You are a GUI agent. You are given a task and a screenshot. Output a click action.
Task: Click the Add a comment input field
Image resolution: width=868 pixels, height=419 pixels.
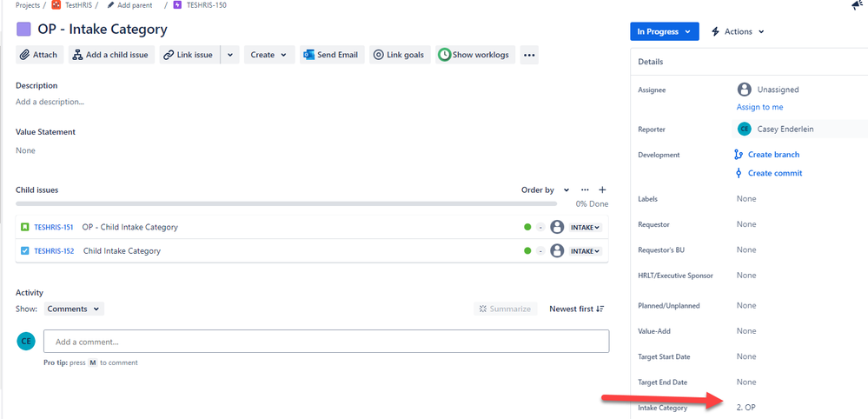tap(327, 342)
